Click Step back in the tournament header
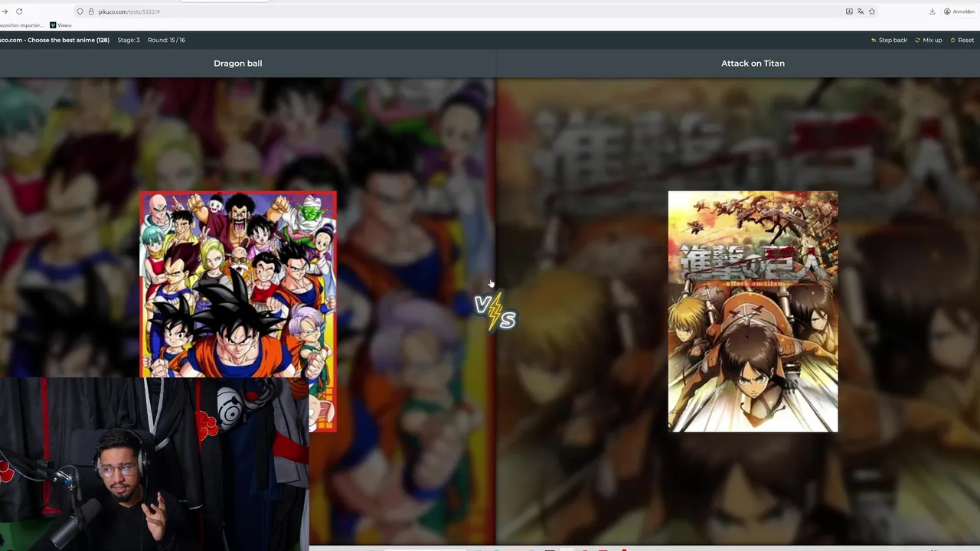Image resolution: width=980 pixels, height=551 pixels. (x=889, y=40)
